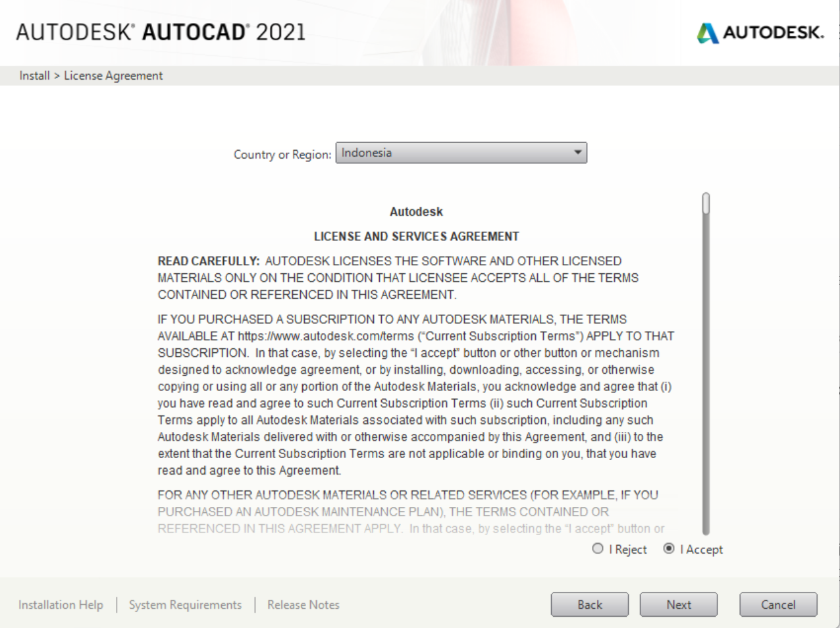840x628 pixels.
Task: Open the Country or Region dropdown
Action: click(x=461, y=153)
